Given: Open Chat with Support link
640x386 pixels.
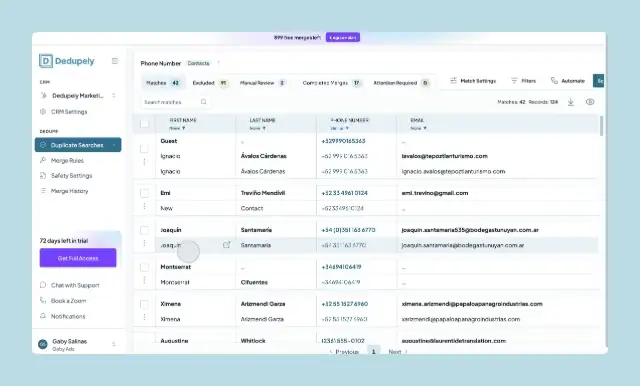Looking at the screenshot, I should 75,285.
